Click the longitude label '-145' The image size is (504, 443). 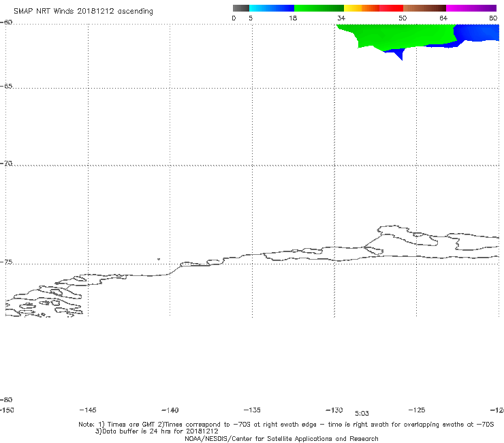click(88, 410)
